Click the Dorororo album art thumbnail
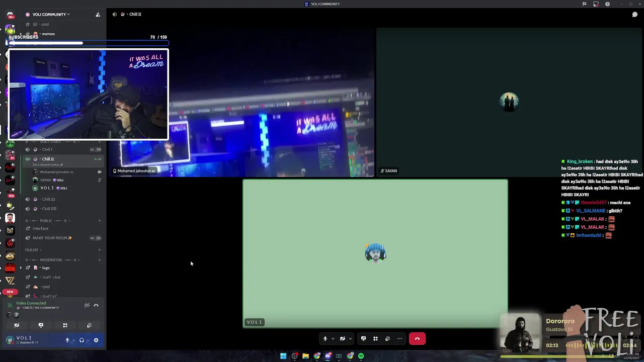Image resolution: width=644 pixels, height=362 pixels. tap(520, 332)
